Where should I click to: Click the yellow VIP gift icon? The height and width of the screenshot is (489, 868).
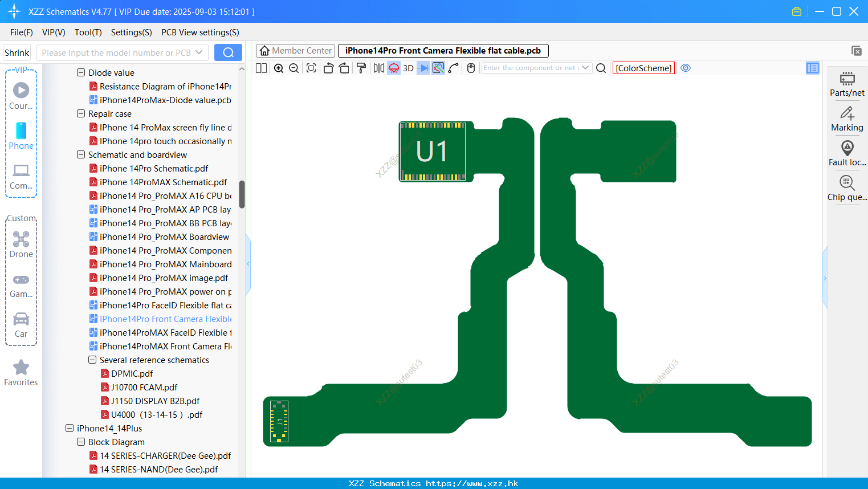point(797,11)
